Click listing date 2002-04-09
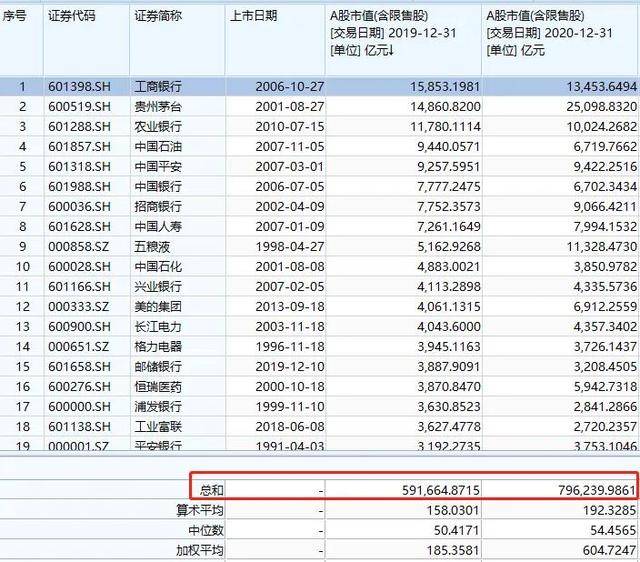The image size is (640, 562). click(x=290, y=207)
